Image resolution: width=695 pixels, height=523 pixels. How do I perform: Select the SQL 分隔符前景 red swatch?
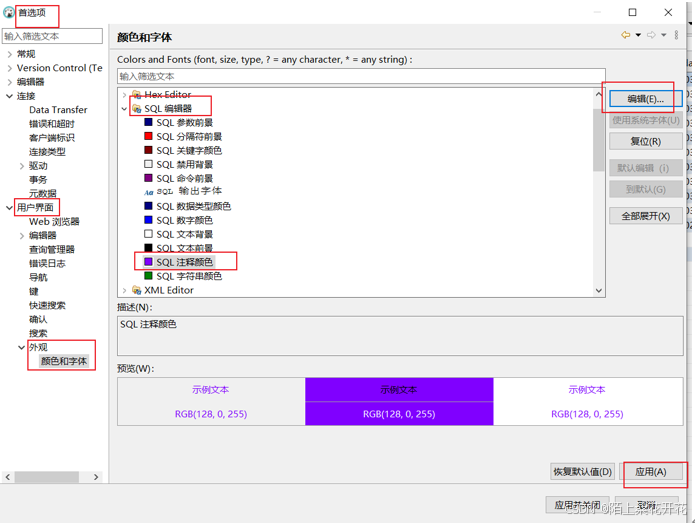point(148,136)
